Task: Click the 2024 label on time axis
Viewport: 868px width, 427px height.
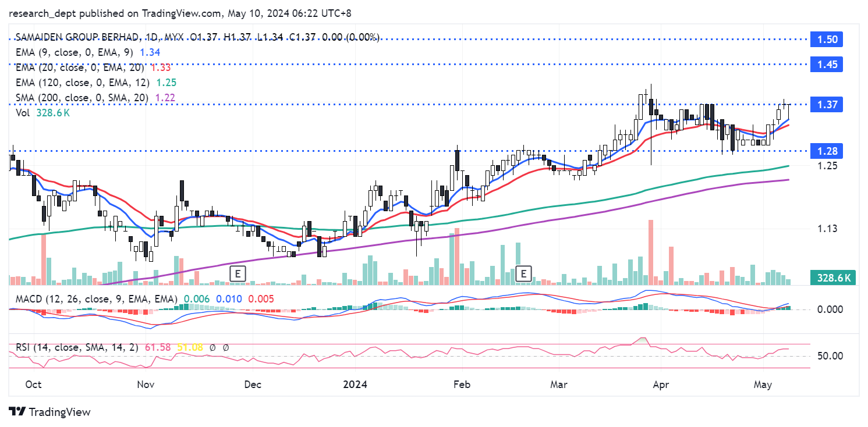Action: click(x=356, y=384)
